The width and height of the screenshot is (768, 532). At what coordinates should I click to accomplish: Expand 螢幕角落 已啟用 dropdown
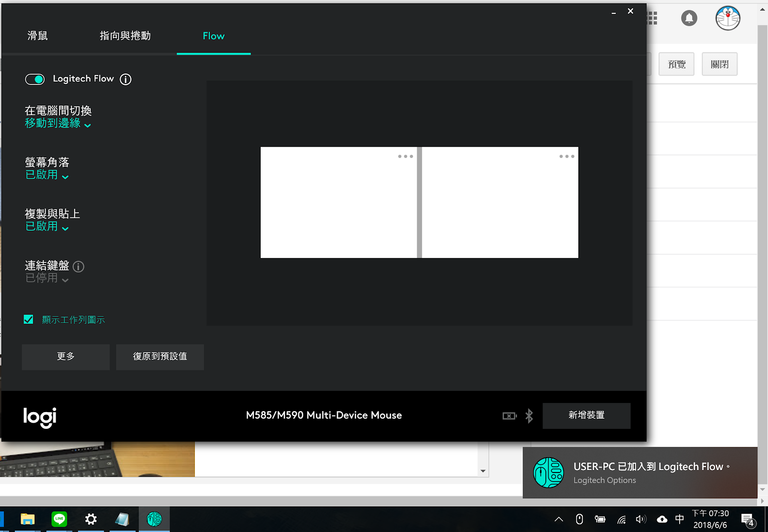pos(47,175)
